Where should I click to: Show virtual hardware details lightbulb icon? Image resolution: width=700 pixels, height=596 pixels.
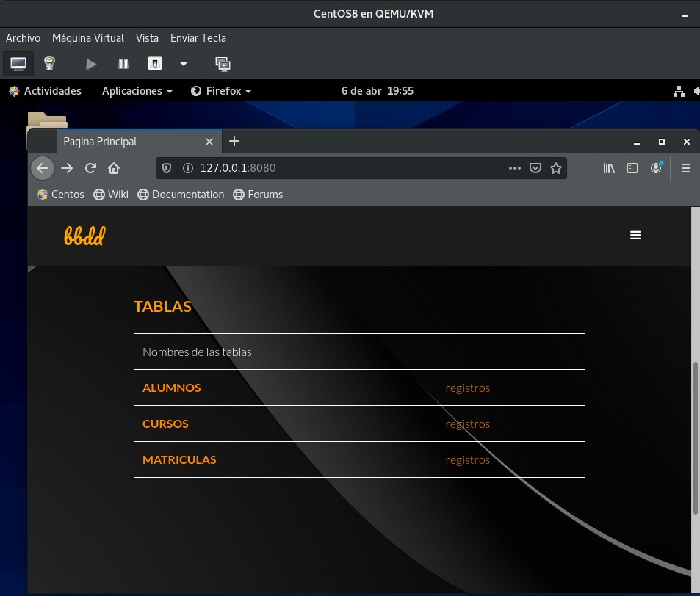tap(49, 64)
